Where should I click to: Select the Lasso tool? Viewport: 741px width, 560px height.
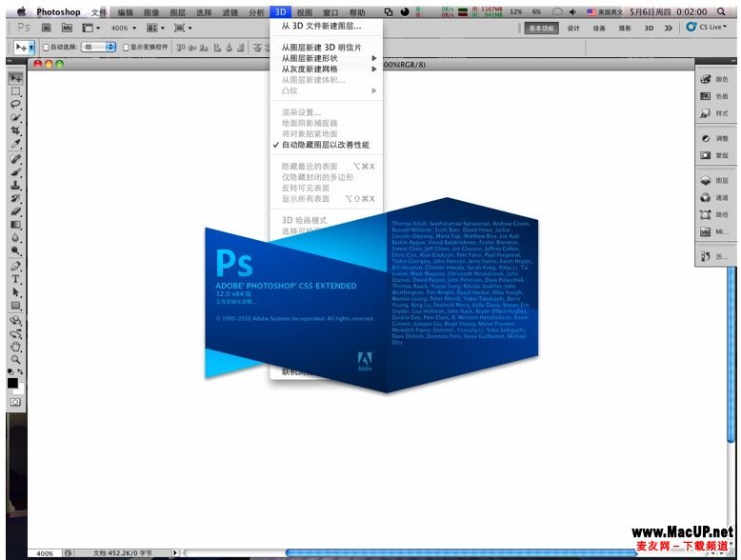point(15,104)
